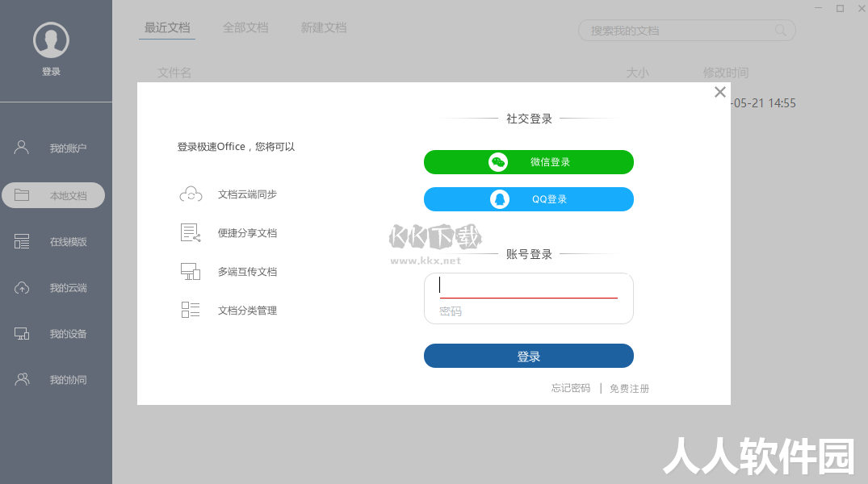
Task: Click the login (登录) label under avatar
Action: [x=51, y=71]
